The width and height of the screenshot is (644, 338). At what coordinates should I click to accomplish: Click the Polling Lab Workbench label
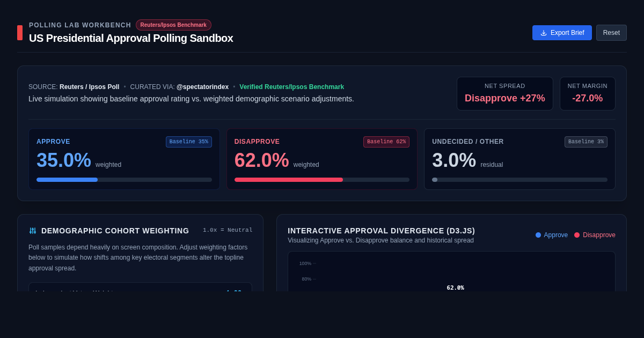(x=80, y=25)
